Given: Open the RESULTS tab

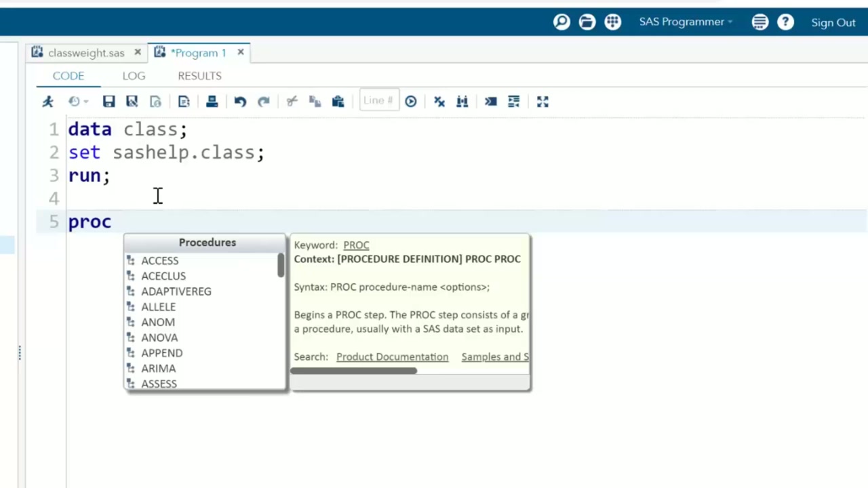Looking at the screenshot, I should [x=199, y=76].
